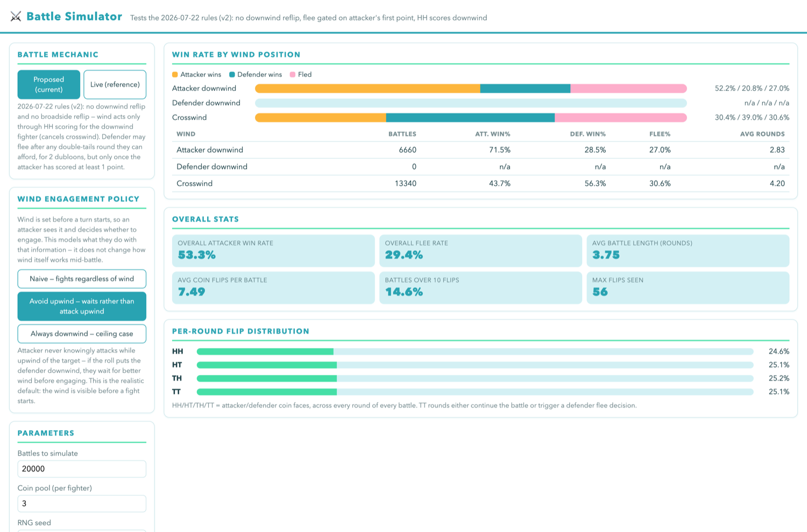Click the ATT. WIN% column header

[x=493, y=134]
